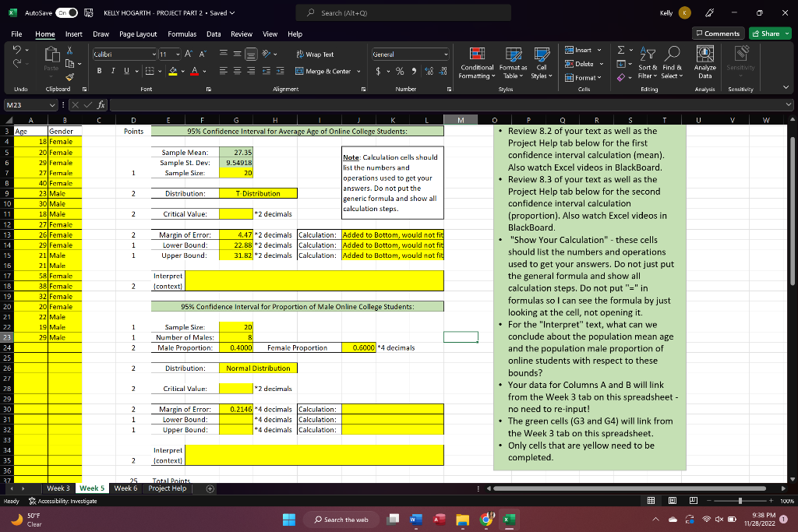Image resolution: width=798 pixels, height=532 pixels.
Task: Click the zoom slider handle
Action: pos(740,501)
